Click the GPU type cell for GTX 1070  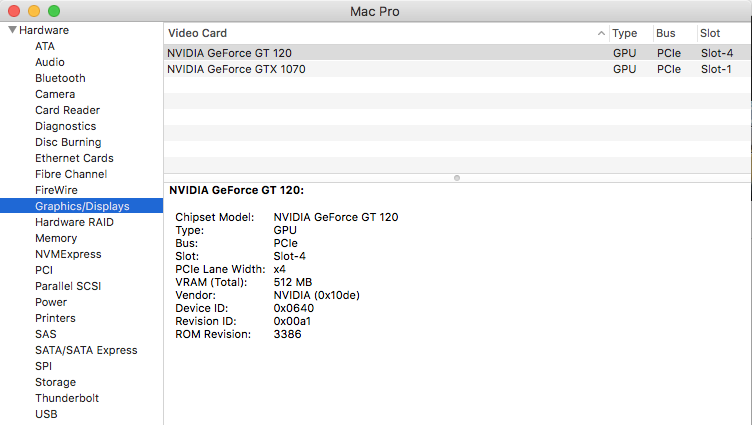pos(624,69)
